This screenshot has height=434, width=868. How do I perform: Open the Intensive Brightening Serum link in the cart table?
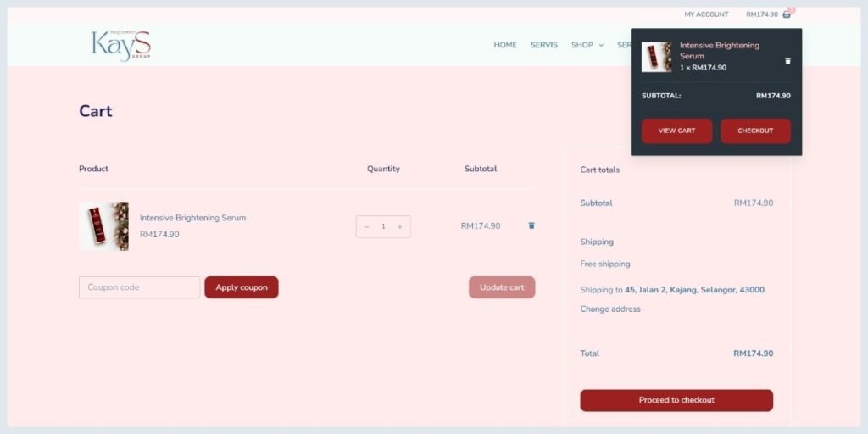[192, 218]
